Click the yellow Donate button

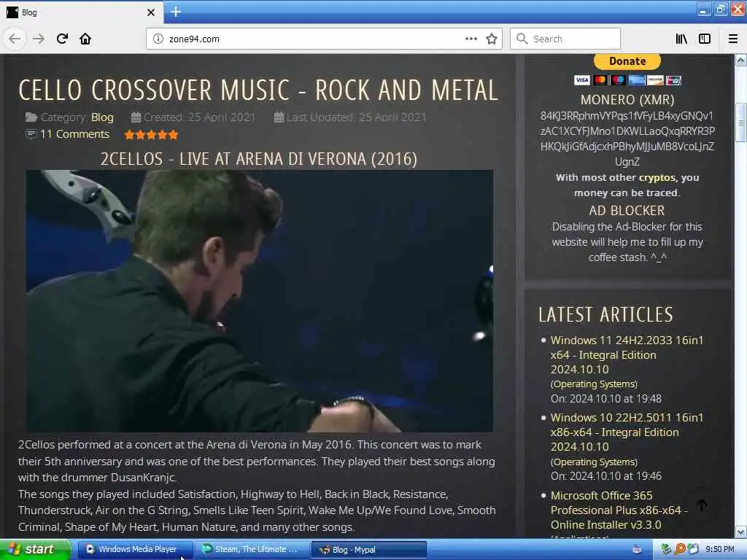[627, 61]
